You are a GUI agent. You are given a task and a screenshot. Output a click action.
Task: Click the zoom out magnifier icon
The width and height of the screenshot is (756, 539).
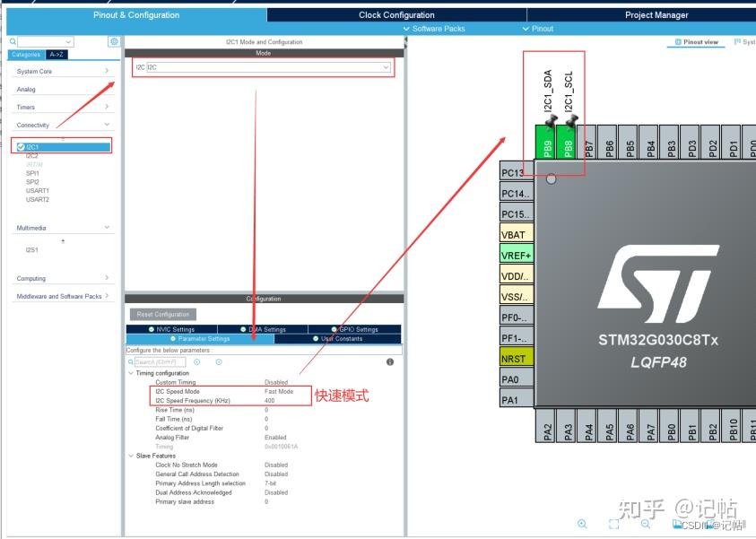click(x=646, y=524)
